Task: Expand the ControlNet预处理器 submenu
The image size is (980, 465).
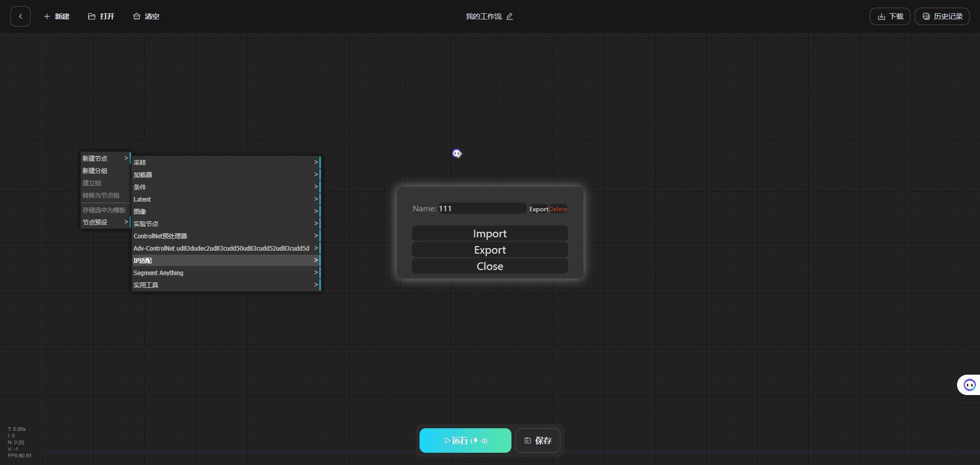Action: click(x=226, y=236)
